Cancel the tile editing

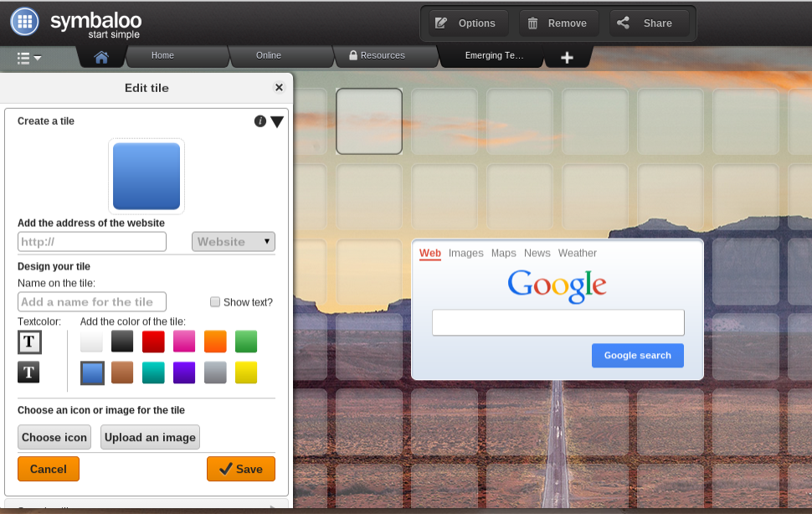coord(49,469)
